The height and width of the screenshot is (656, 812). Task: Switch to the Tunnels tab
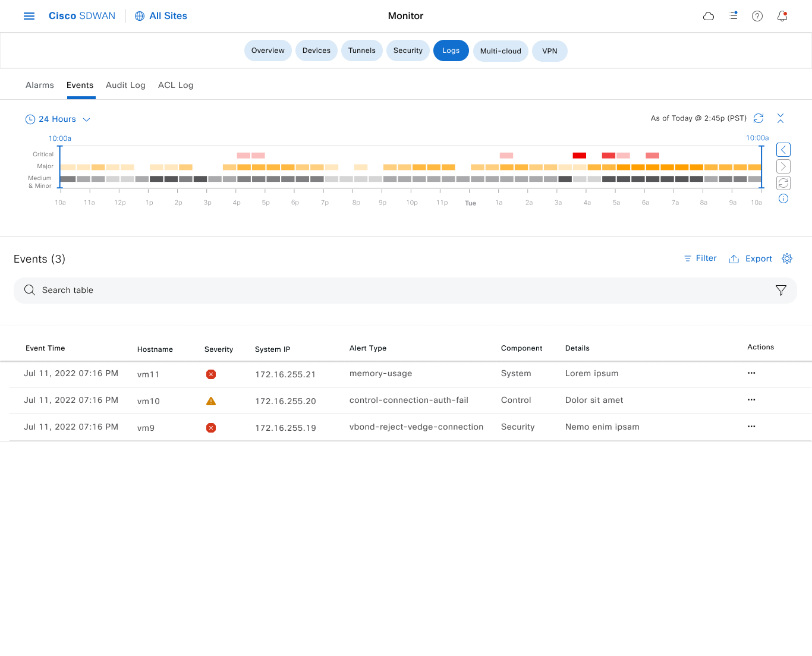tap(362, 51)
